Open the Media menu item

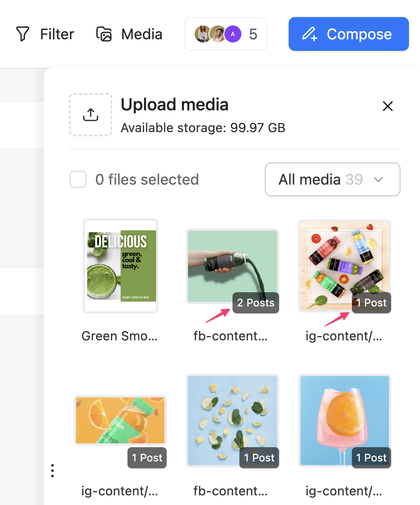point(142,34)
